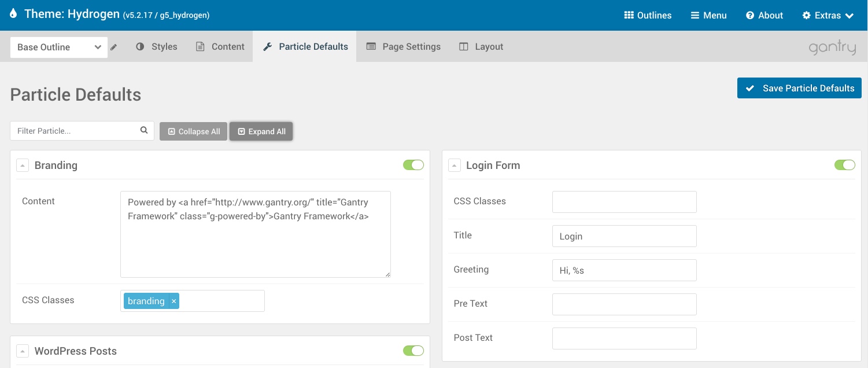Disable the Branding particle toggle
Viewport: 868px width, 368px height.
click(x=413, y=165)
